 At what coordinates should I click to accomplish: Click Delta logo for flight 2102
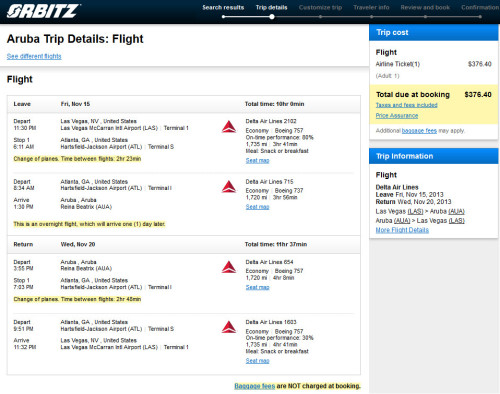229,127
